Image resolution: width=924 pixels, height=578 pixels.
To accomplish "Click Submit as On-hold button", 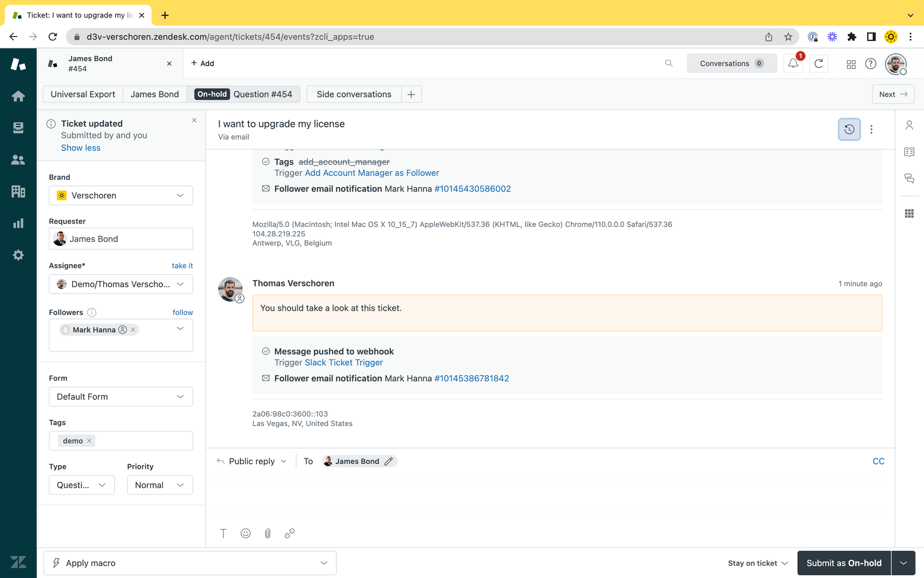I will pos(844,563).
